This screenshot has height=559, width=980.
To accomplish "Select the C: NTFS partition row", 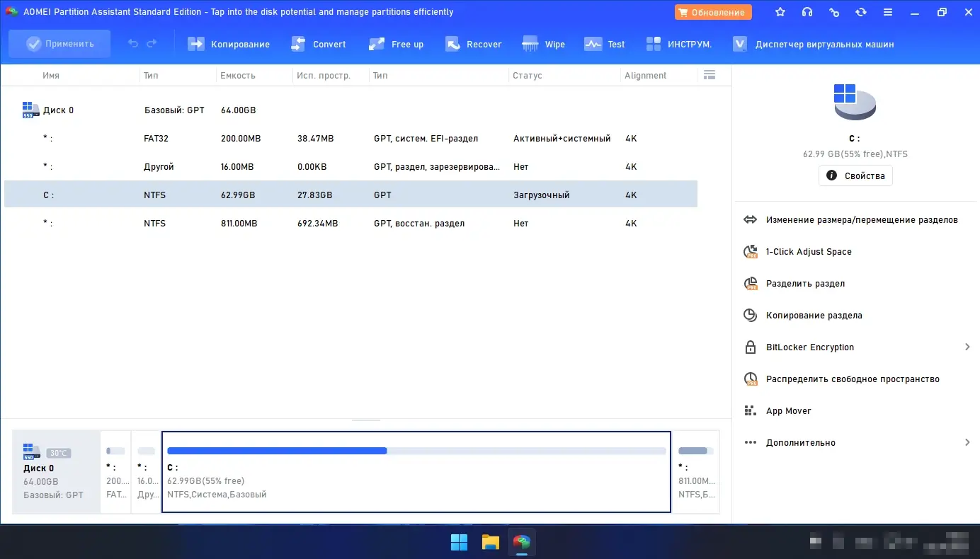I will 351,195.
